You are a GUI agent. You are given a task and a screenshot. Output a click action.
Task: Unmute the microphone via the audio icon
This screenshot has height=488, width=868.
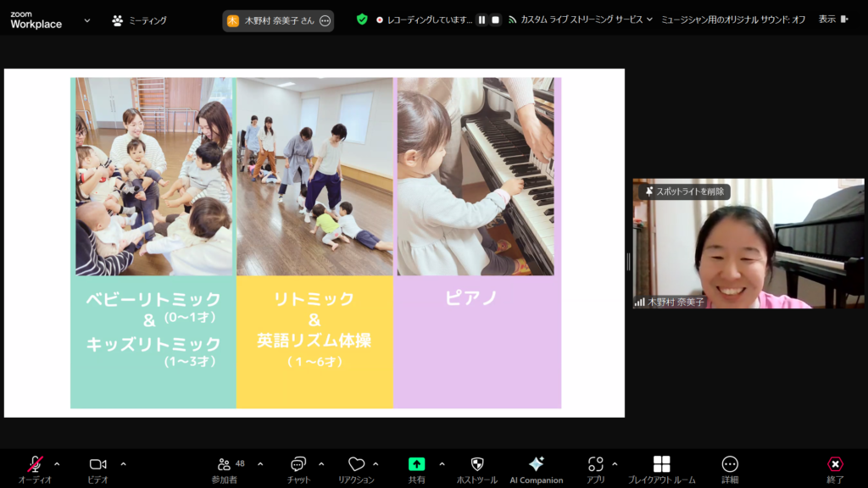coord(35,464)
